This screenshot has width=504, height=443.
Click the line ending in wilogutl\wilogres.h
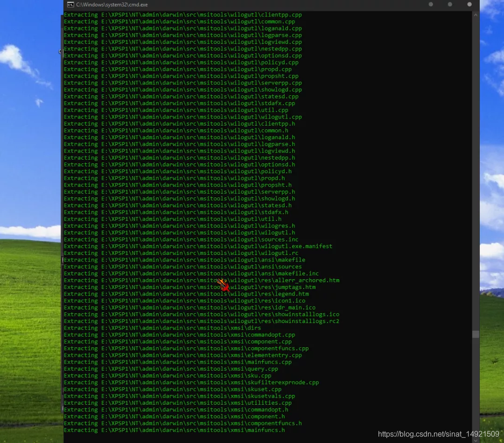pyautogui.click(x=179, y=225)
